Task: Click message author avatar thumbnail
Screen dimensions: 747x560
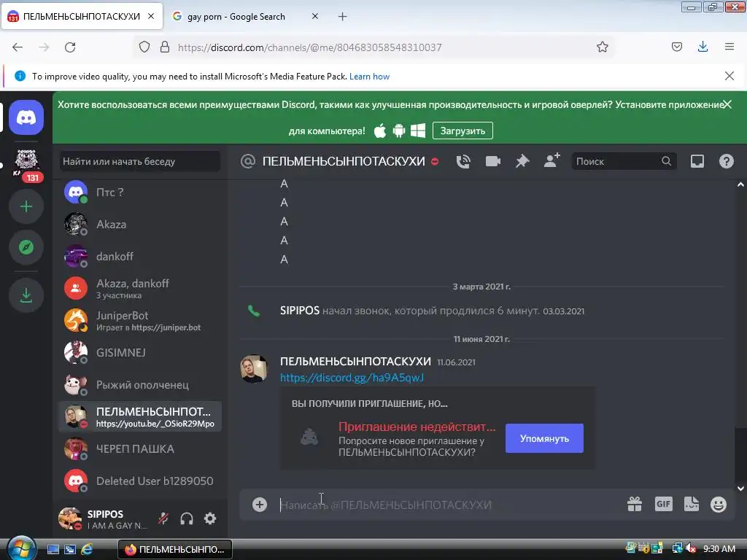Action: click(254, 368)
